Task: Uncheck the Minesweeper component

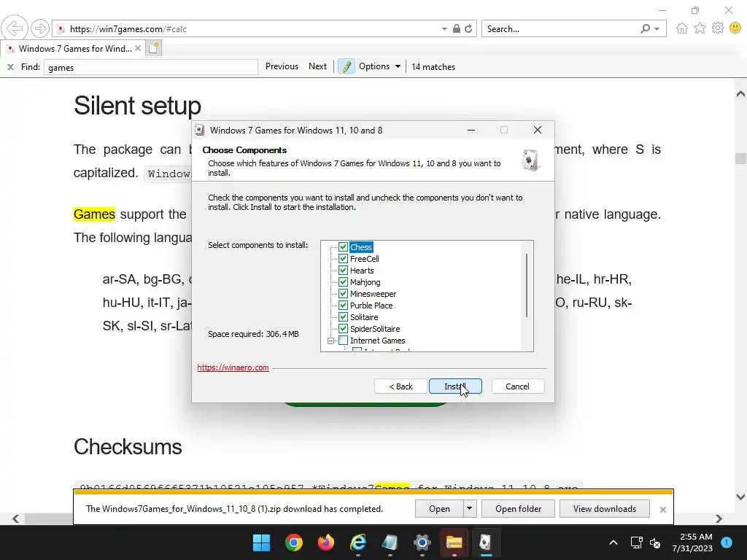Action: (343, 293)
